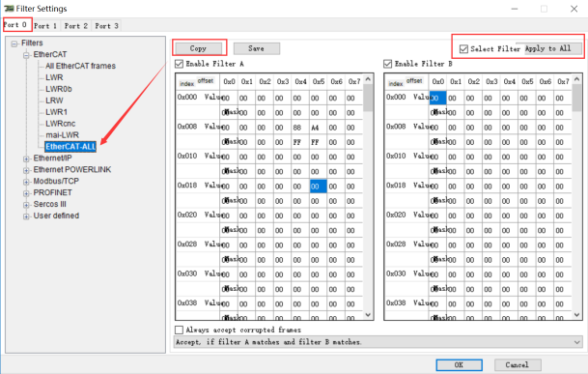Switch to the Port 2 tab
This screenshot has height=374, width=588.
tap(75, 26)
